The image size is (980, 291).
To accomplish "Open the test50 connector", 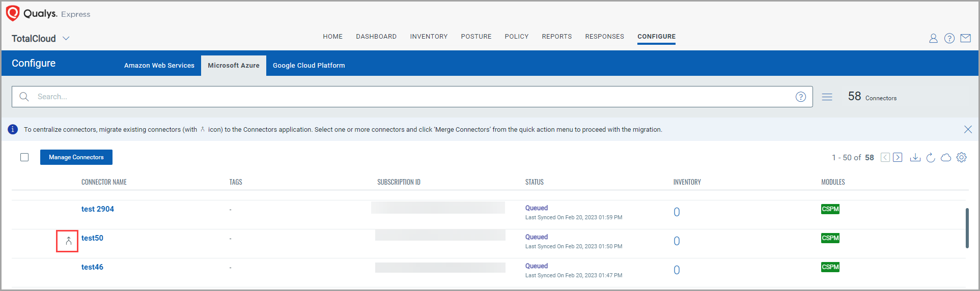I will pyautogui.click(x=92, y=238).
